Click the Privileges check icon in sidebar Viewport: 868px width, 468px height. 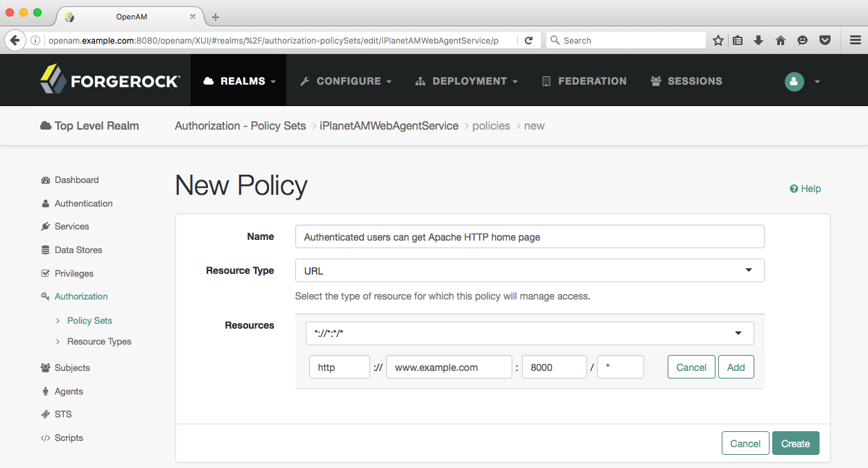tap(46, 274)
